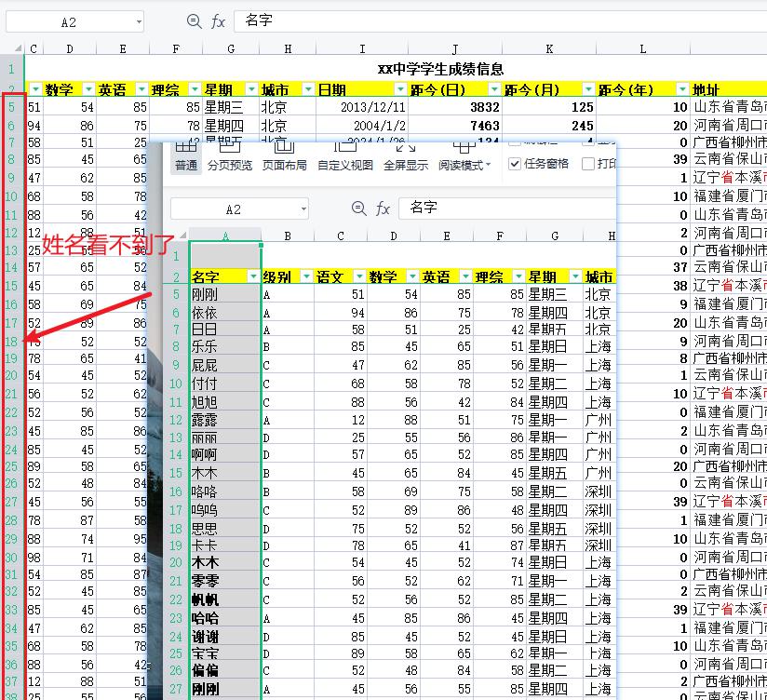Click 星期三 in row 5 of the background sheet

pyautogui.click(x=231, y=107)
